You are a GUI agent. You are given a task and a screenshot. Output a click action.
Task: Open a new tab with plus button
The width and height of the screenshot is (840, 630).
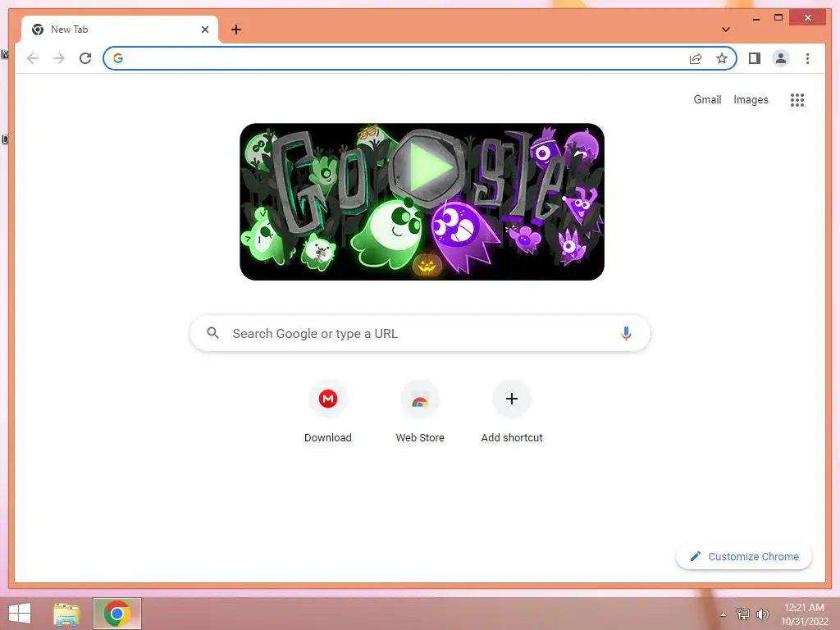(x=236, y=30)
